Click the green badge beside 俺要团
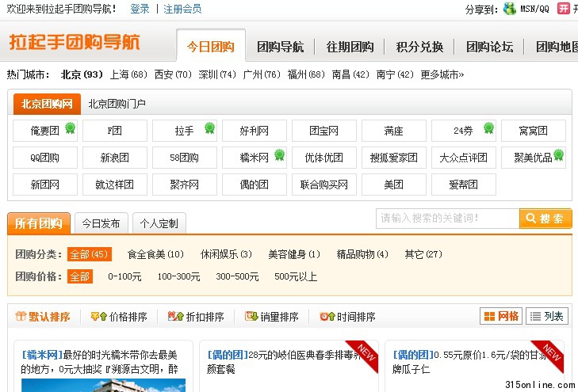The height and width of the screenshot is (392, 578). pos(70,128)
